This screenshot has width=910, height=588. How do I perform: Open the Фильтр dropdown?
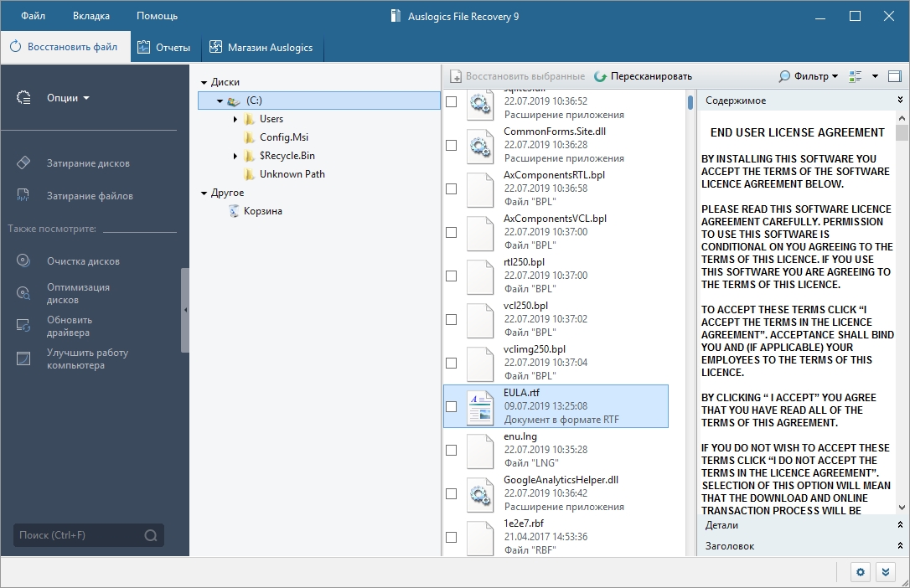coord(809,76)
